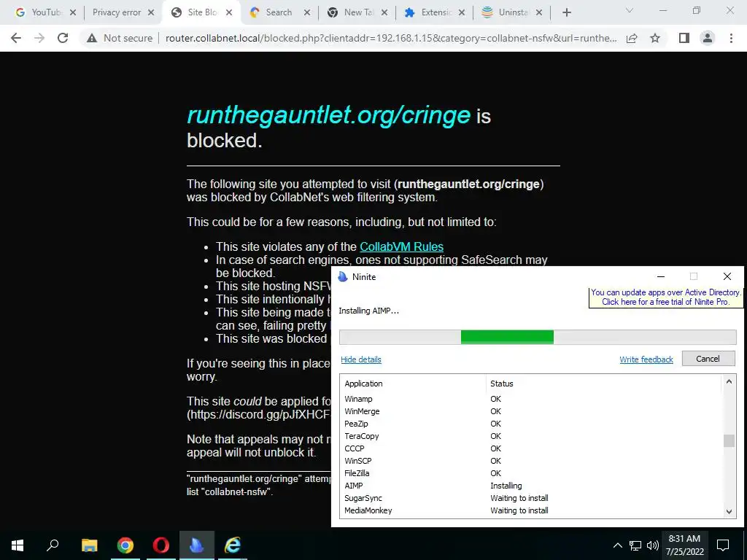Close the YouTube tab

tap(73, 13)
